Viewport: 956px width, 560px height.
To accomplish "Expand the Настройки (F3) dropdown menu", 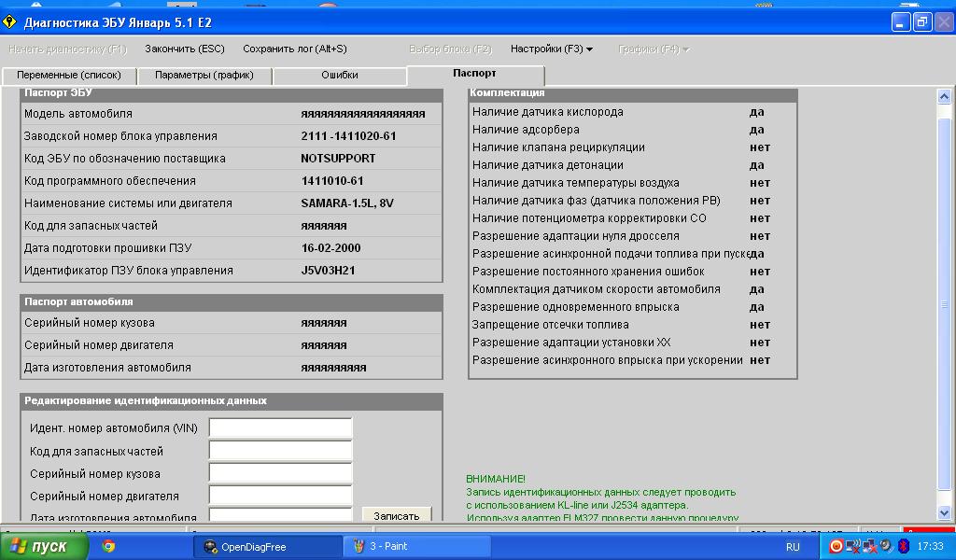I will pos(551,49).
